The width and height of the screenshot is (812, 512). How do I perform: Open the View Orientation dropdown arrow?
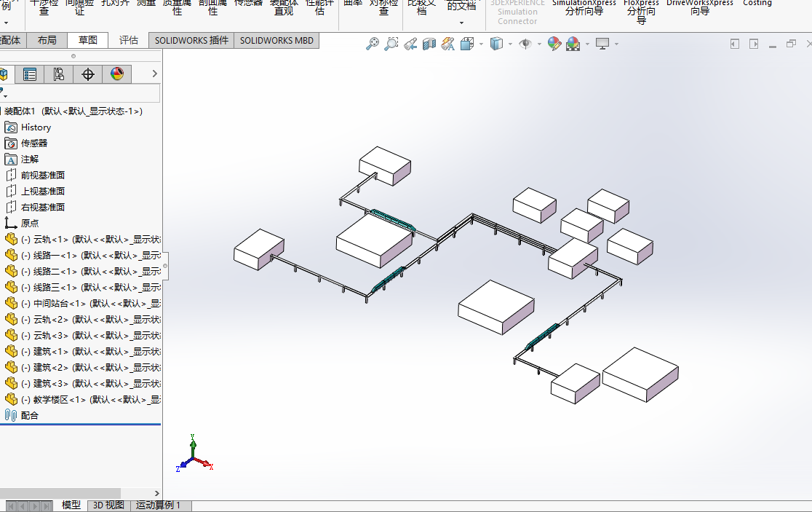pos(481,44)
